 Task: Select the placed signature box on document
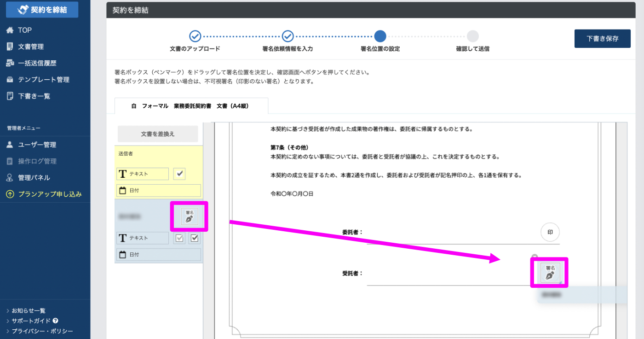550,272
